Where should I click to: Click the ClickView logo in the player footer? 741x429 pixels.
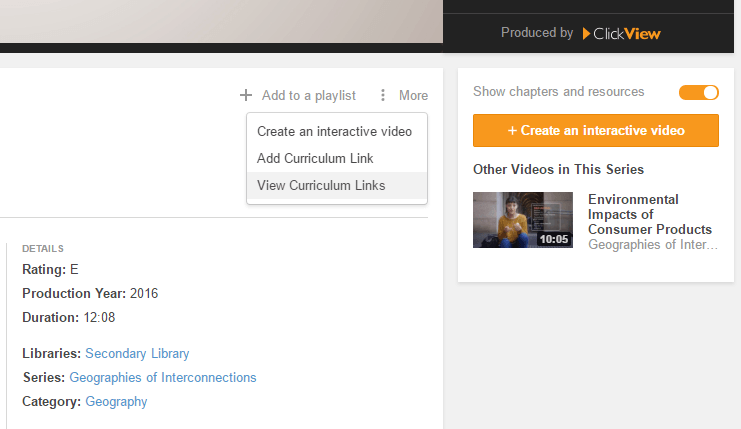621,33
